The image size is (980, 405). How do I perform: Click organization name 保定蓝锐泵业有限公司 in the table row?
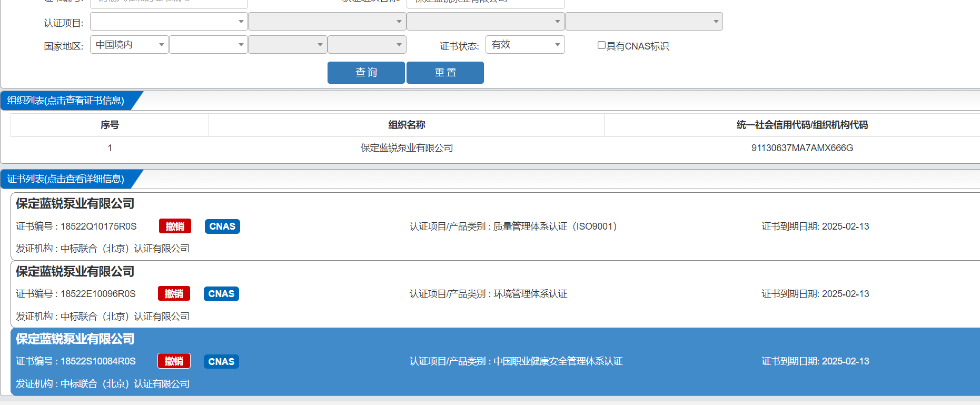click(x=407, y=148)
